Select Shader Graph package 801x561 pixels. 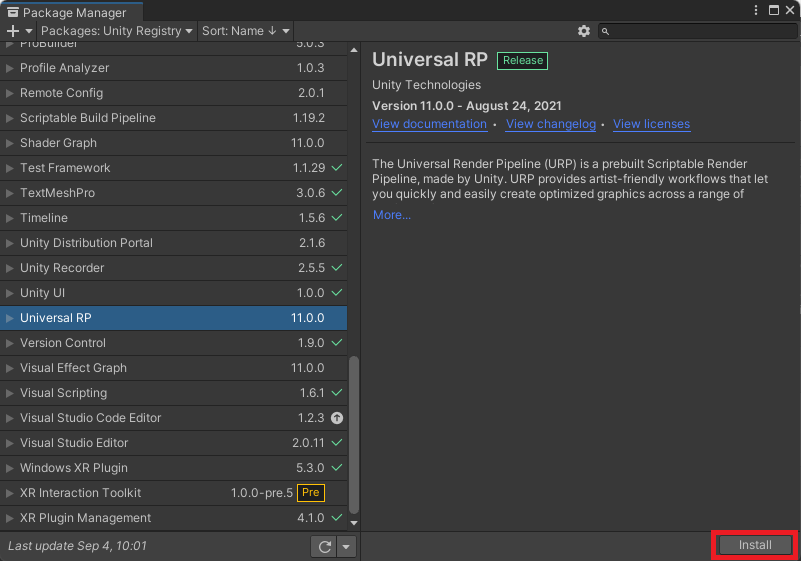tap(173, 143)
